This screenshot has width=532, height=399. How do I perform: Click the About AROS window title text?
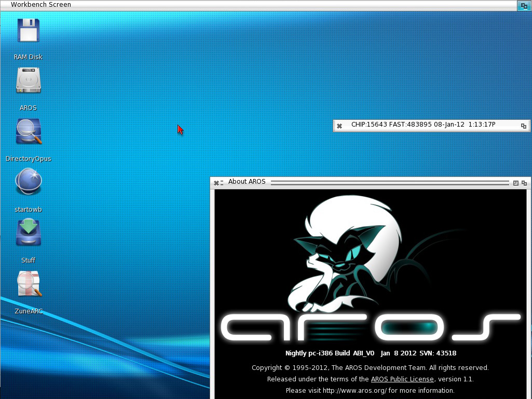[x=247, y=182]
